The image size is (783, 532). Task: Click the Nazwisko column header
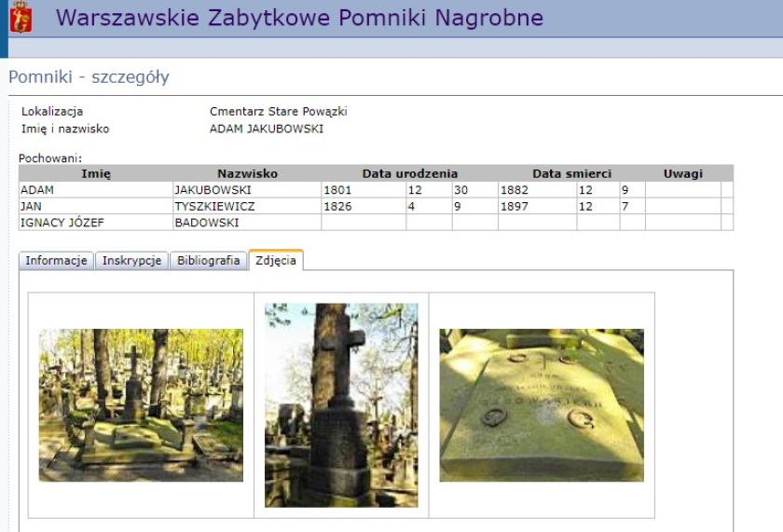click(x=247, y=173)
